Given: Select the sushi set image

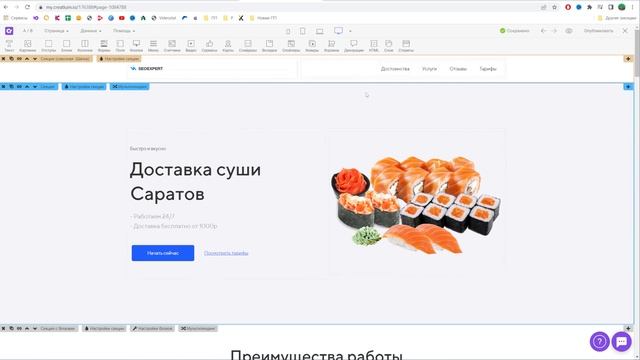Looking at the screenshot, I should point(416,205).
